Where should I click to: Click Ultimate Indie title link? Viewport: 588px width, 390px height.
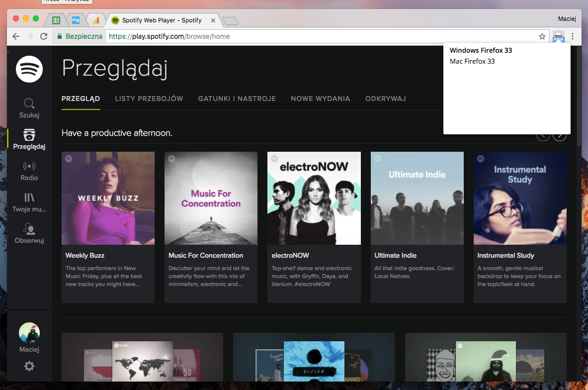pyautogui.click(x=396, y=255)
